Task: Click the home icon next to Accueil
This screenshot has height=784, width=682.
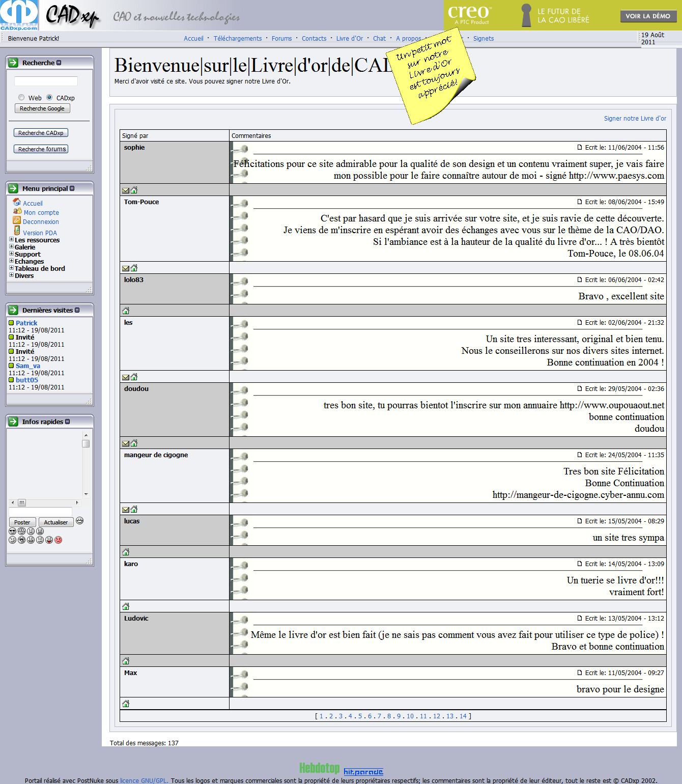Action: [17, 203]
